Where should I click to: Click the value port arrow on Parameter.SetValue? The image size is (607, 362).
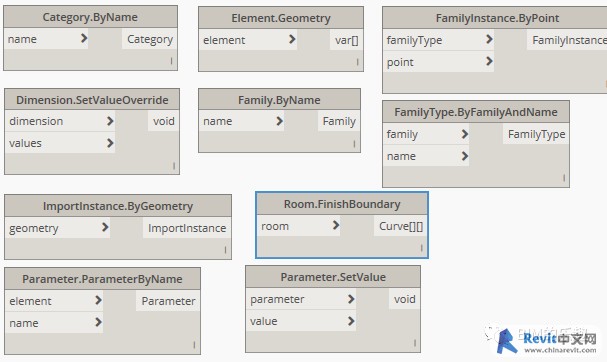[x=351, y=321]
